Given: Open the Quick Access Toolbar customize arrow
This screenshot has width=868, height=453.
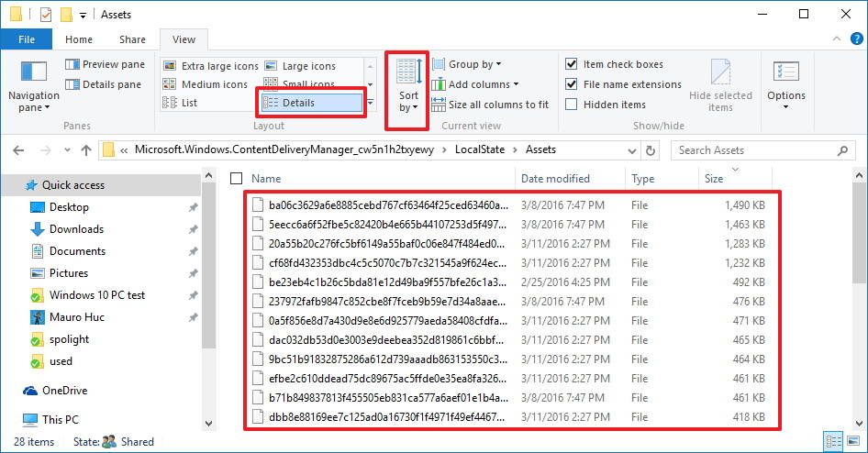Looking at the screenshot, I should click(x=83, y=15).
